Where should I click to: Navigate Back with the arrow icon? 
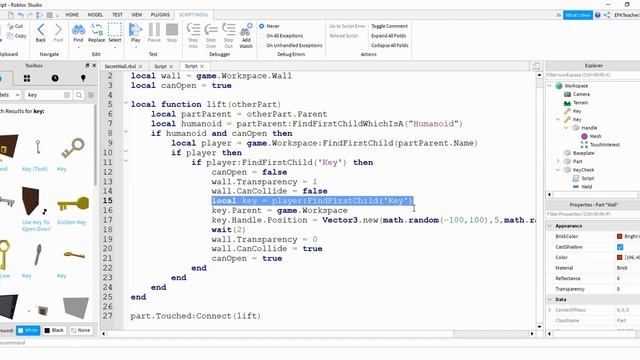(41, 30)
